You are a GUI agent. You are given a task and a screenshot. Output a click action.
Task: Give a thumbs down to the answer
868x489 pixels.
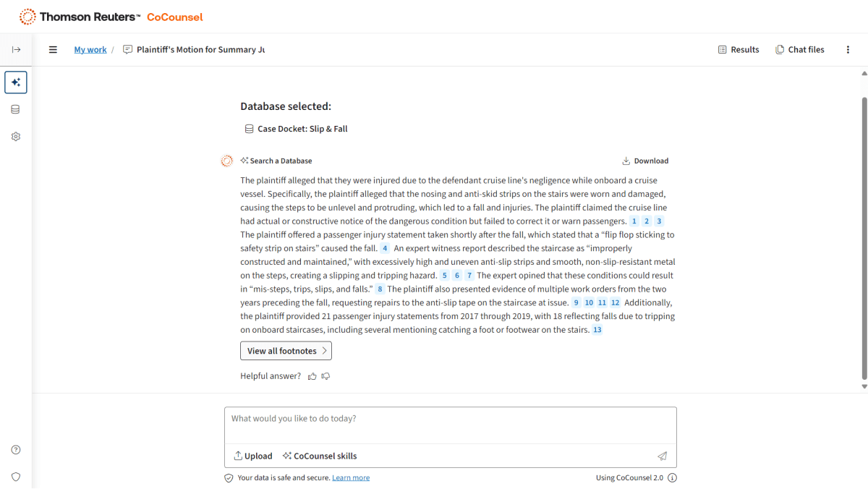325,376
